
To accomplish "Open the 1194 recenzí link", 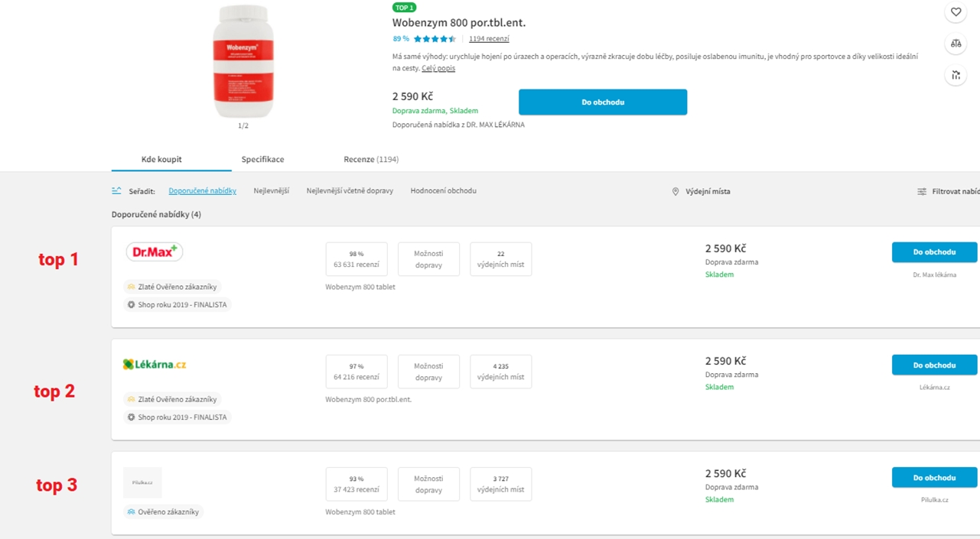I will click(x=489, y=39).
